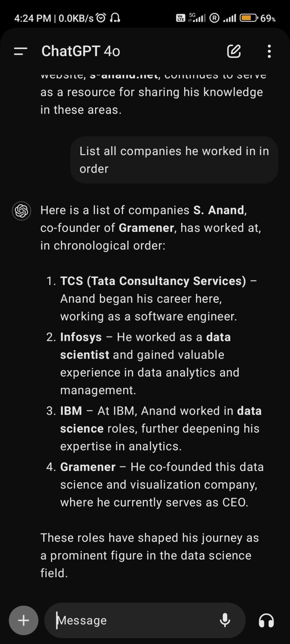Tap the bold Gramener entry in numbered list
Viewport: 290px width, 644px height.
point(88,467)
